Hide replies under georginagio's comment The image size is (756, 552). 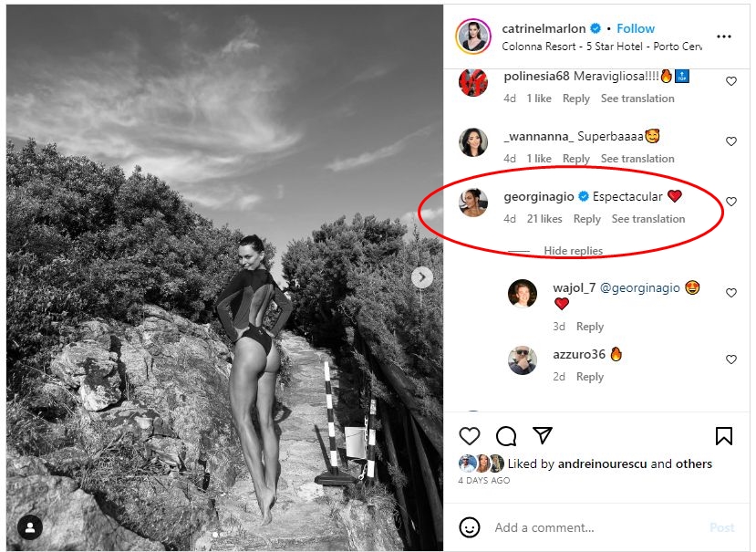tap(573, 251)
